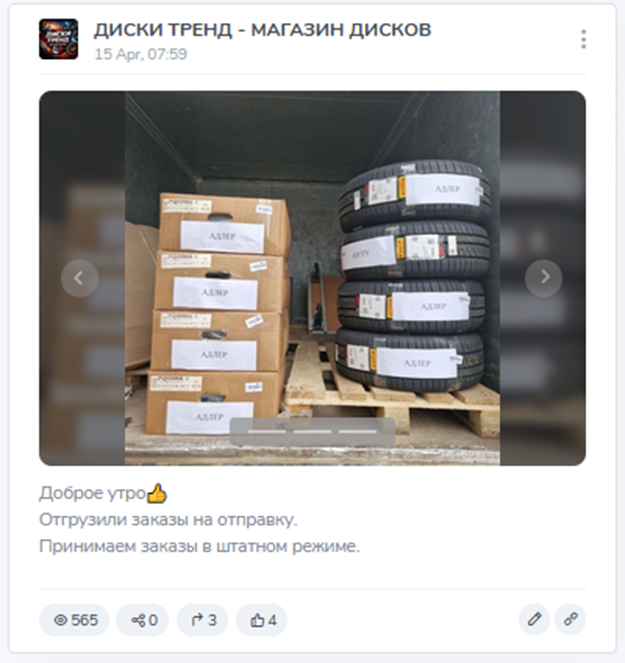This screenshot has height=663, width=625.
Task: Jump to the first carousel indicator segment
Action: [267, 432]
